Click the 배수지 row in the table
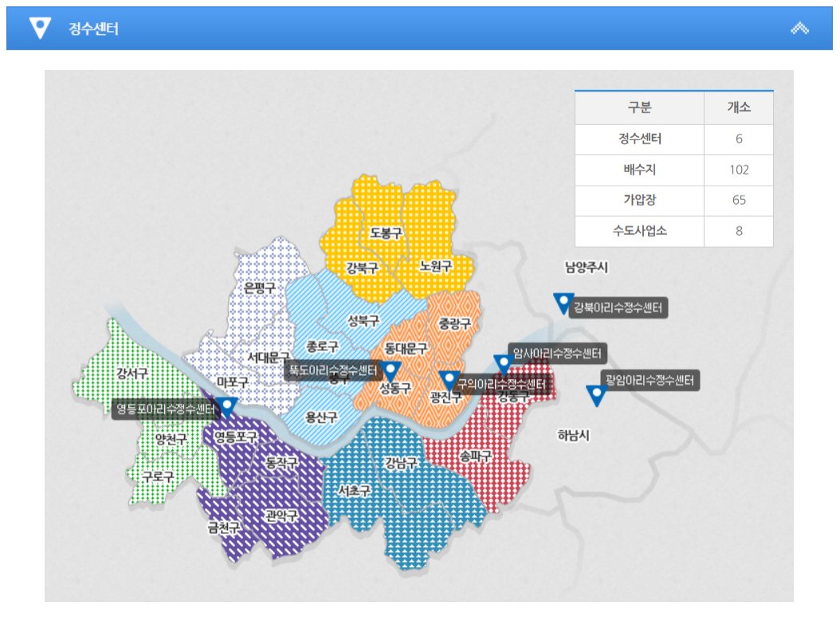840x630 pixels. 673,170
